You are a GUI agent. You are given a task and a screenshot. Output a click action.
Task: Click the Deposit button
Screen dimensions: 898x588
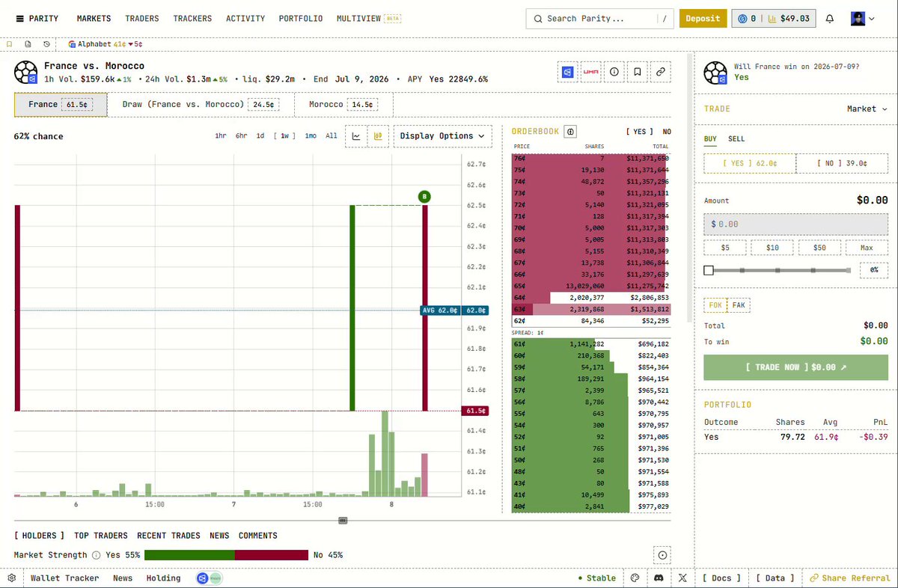click(703, 19)
